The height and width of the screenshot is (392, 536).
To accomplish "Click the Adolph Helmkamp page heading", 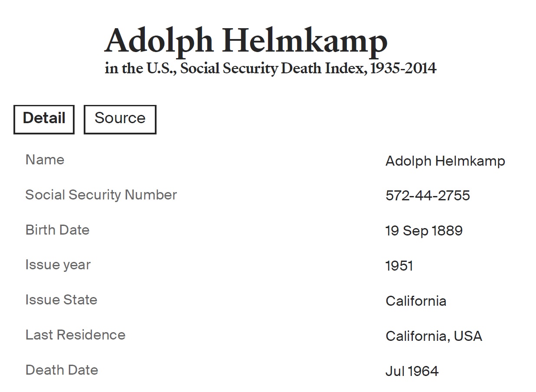I will [245, 41].
